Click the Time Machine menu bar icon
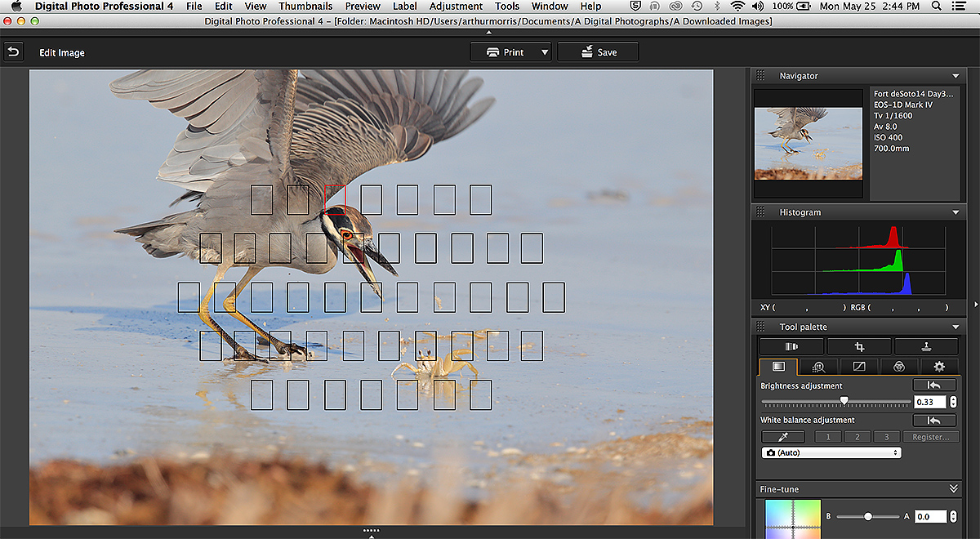The image size is (980, 539). pyautogui.click(x=697, y=7)
